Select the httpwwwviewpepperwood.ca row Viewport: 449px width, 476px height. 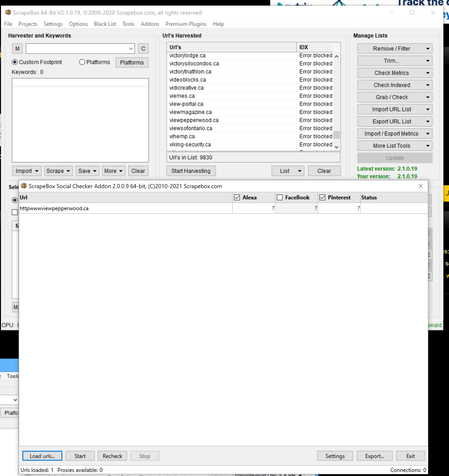pyautogui.click(x=223, y=208)
